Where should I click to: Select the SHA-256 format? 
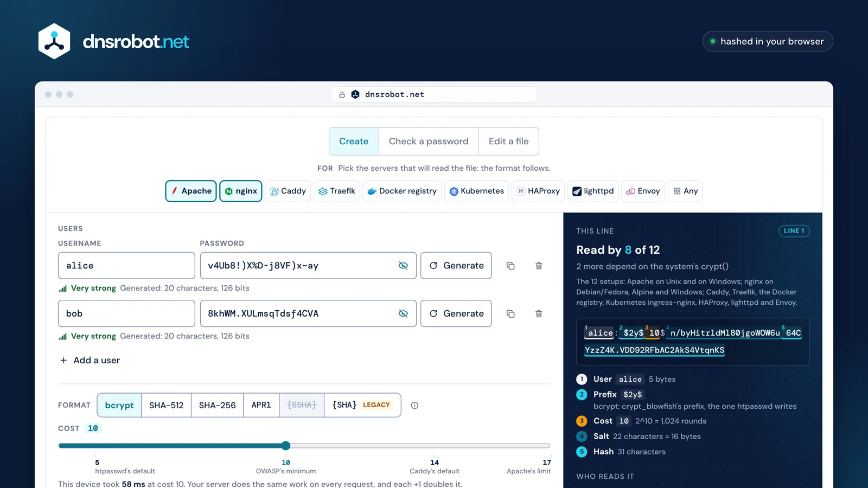[x=218, y=405]
